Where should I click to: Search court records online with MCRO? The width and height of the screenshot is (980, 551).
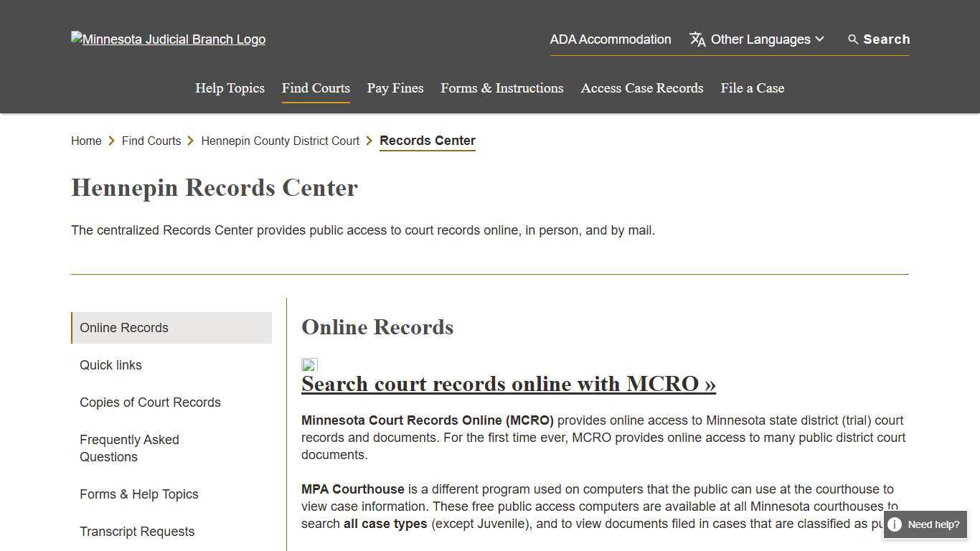coord(509,384)
